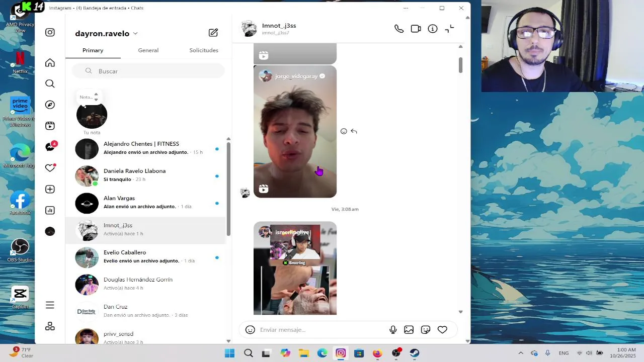
Task: Start audio call with lmnot_.j3ss
Action: pyautogui.click(x=399, y=29)
